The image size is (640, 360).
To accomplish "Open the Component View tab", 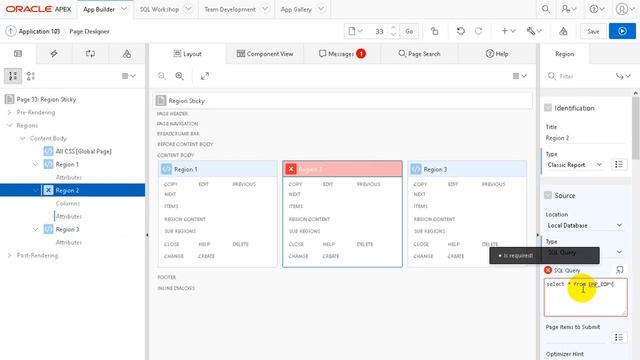I will (x=264, y=53).
